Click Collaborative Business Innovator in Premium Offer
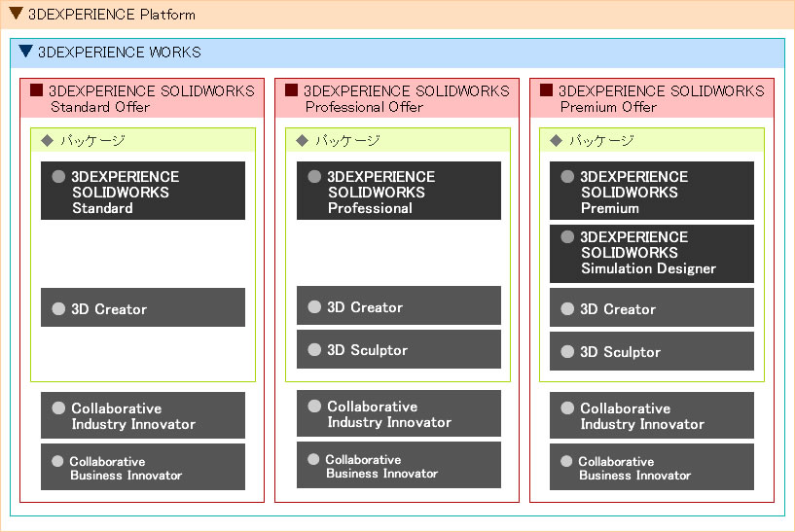The image size is (795, 532). (652, 467)
